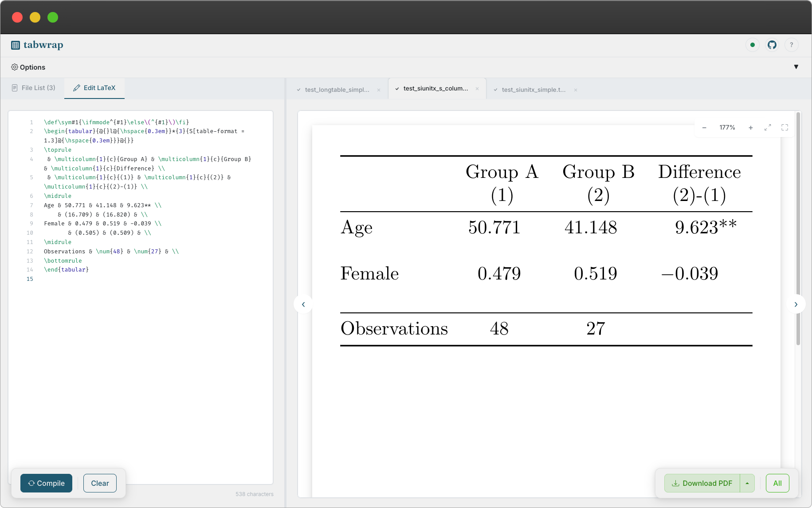Clear the LaTeX editor contents
Viewport: 812px width, 508px height.
tap(100, 483)
